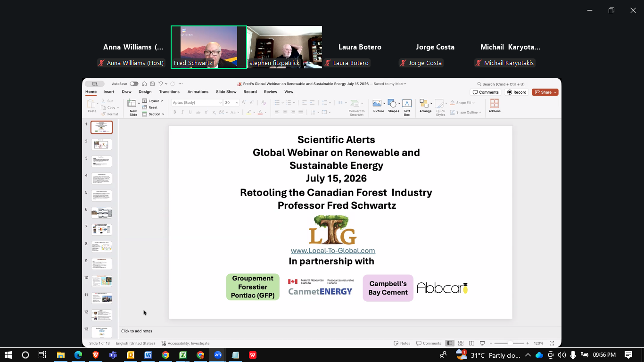Open Zoom app in the taskbar
This screenshot has height=362, width=644.
(218, 355)
